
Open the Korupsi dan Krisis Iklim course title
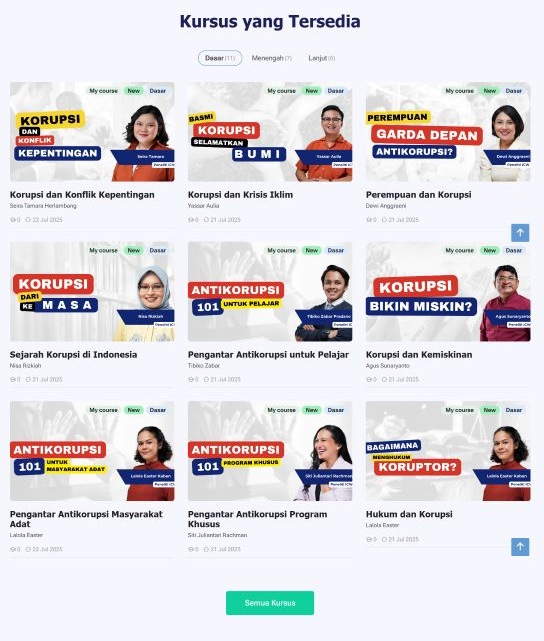click(240, 195)
